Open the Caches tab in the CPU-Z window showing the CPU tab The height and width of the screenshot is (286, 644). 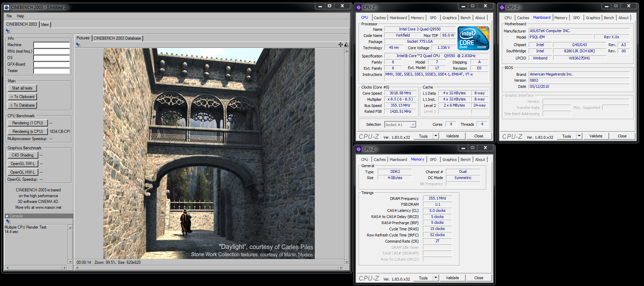379,18
